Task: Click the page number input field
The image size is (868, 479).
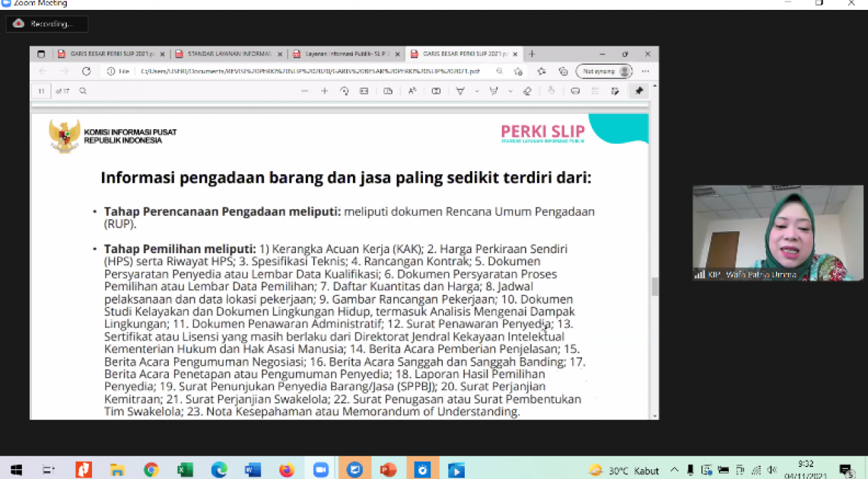Action: pyautogui.click(x=41, y=91)
